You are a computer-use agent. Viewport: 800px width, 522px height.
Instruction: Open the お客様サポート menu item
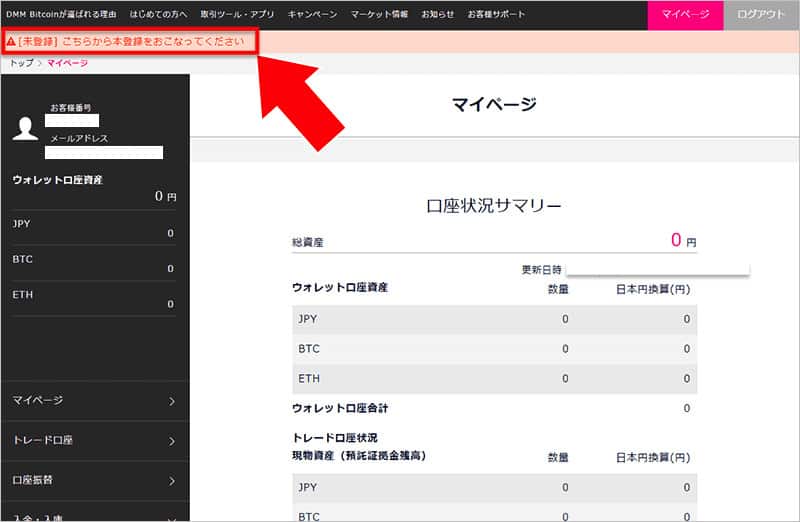[496, 14]
